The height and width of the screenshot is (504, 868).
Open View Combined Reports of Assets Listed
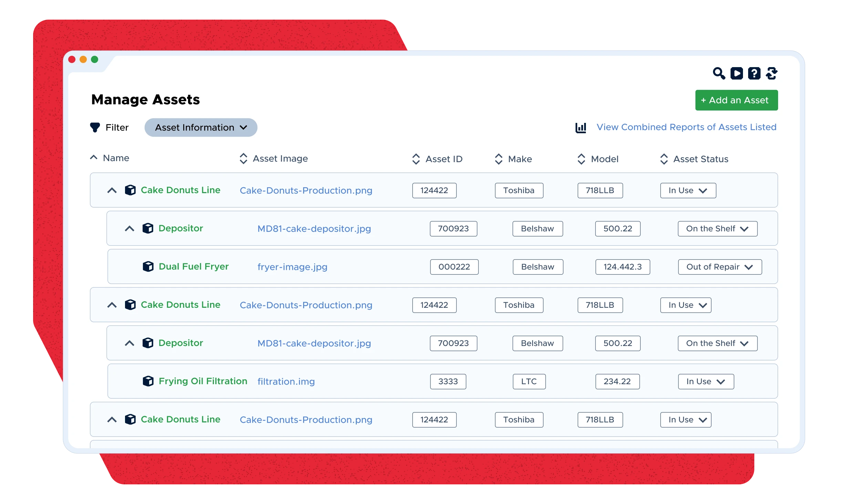(686, 127)
